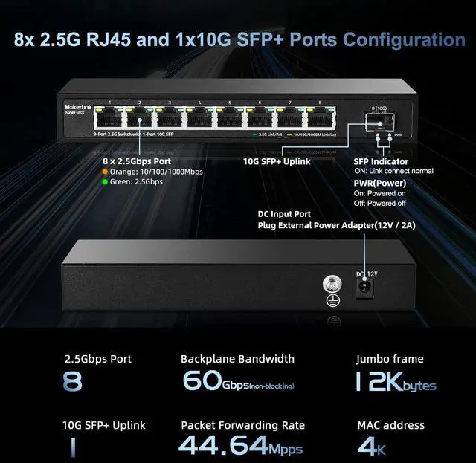Click RJ45 port number 8
Viewport: 476px width, 463px height.
click(321, 117)
